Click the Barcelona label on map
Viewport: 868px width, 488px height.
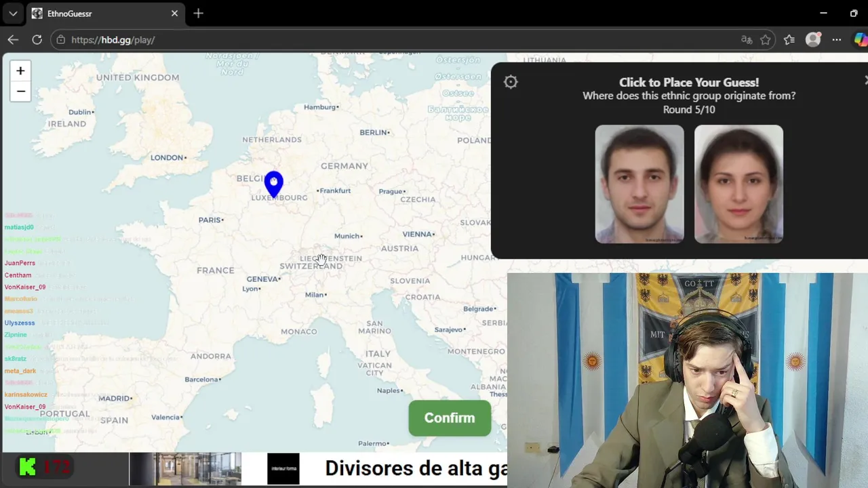click(201, 379)
